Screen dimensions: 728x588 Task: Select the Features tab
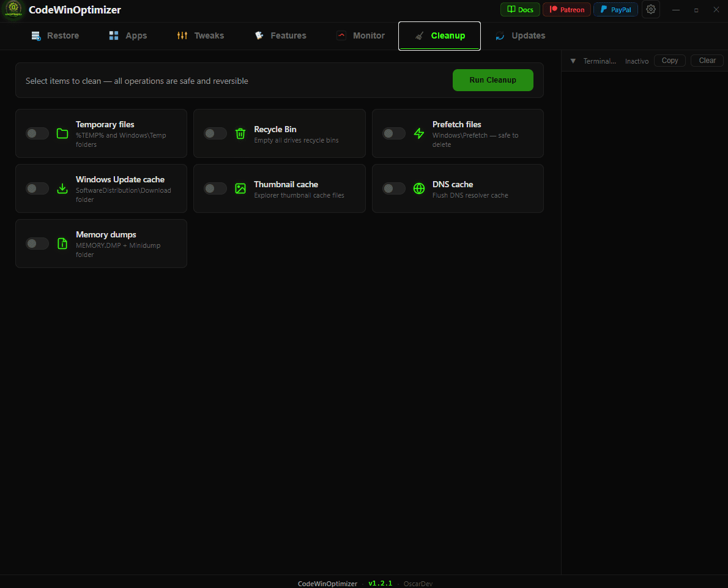(280, 35)
